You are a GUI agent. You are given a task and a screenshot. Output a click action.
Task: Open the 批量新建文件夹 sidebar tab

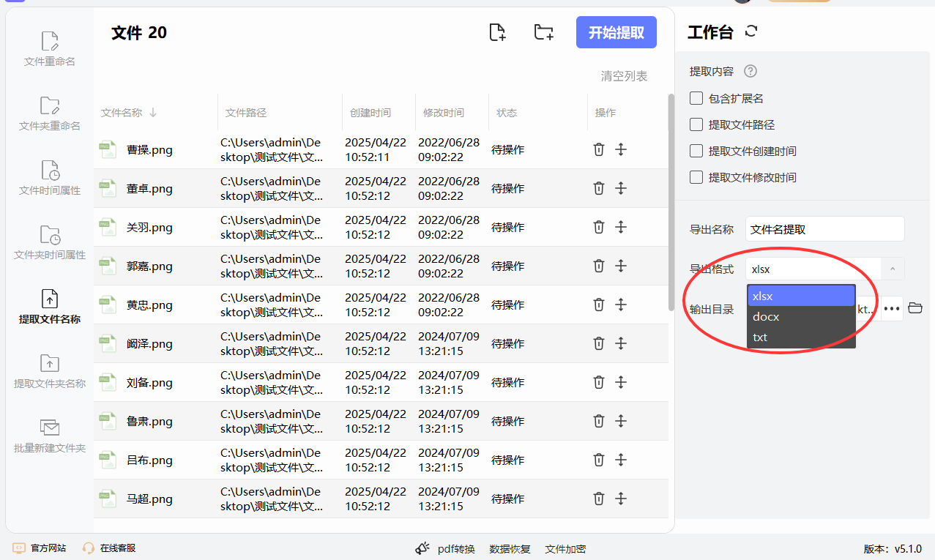click(x=50, y=436)
